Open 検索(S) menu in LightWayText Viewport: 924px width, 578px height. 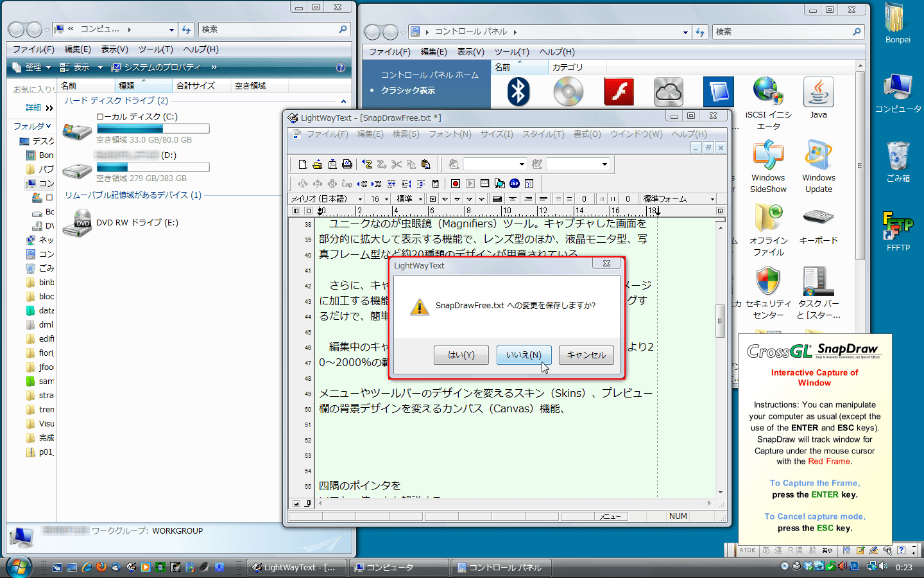pos(406,134)
